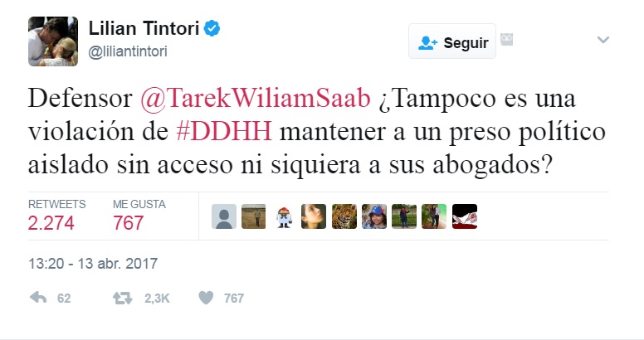644x340 pixels.
Task: Open the #DDHH hashtag
Action: point(224,132)
